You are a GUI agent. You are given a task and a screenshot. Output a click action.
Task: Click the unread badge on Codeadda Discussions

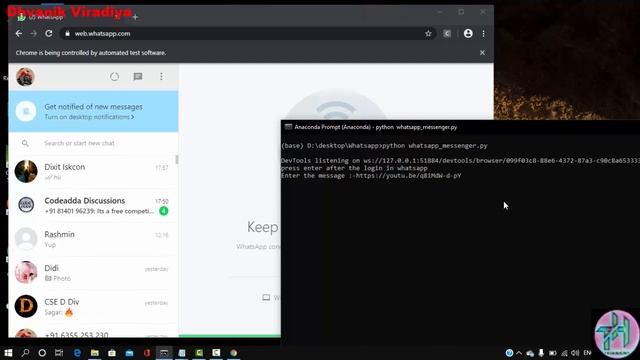tap(164, 211)
